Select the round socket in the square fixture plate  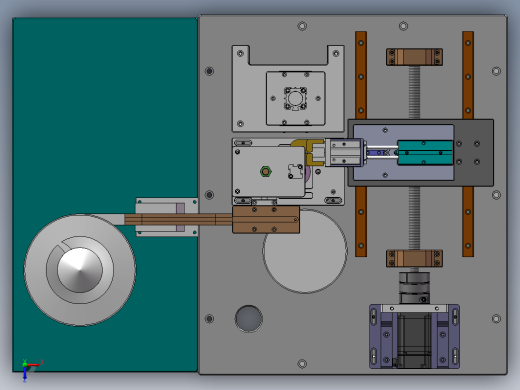pyautogui.click(x=295, y=98)
